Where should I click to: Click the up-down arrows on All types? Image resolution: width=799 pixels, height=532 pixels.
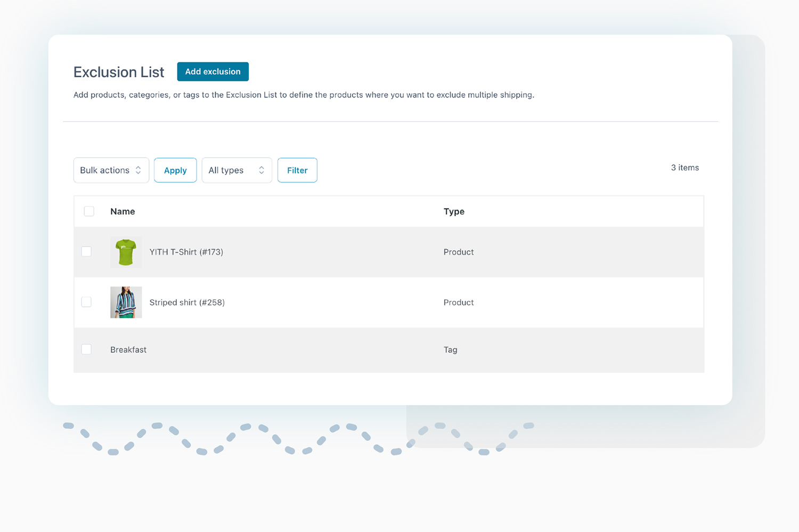(x=262, y=170)
